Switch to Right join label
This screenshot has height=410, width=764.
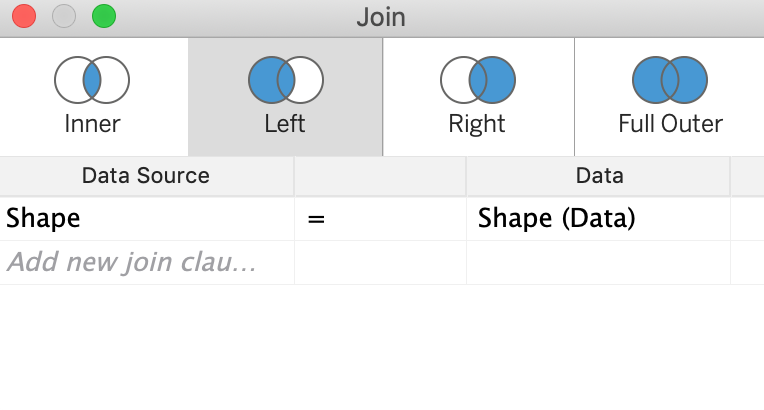477,124
